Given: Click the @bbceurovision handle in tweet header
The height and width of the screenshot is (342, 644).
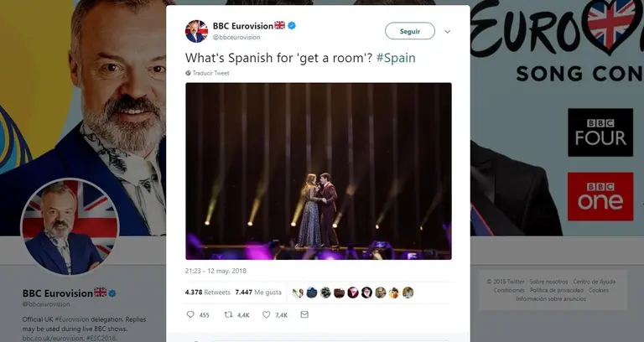Looking at the screenshot, I should click(236, 37).
